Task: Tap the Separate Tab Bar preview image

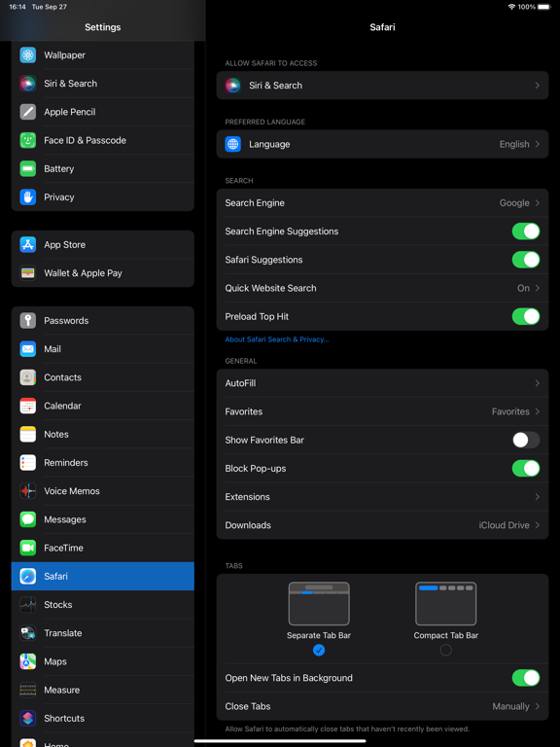Action: click(x=319, y=604)
